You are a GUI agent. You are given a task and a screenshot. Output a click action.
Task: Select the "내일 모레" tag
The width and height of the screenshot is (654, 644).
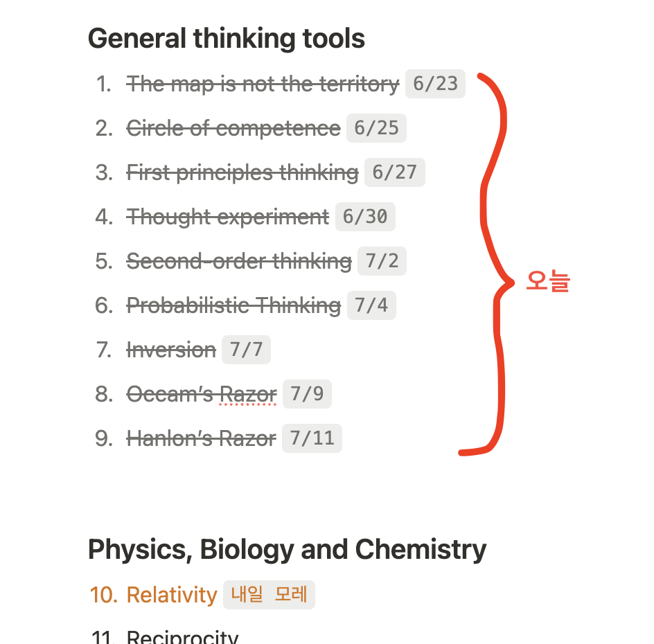tap(269, 595)
